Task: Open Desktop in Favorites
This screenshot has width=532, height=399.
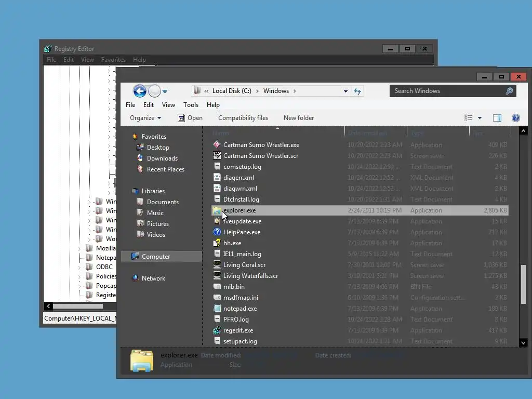Action: (x=158, y=147)
